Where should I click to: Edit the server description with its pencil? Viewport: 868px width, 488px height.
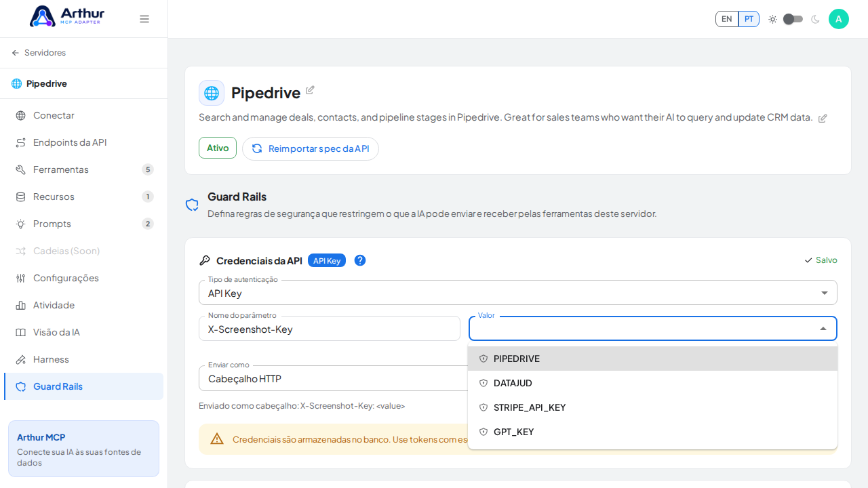[x=823, y=118]
